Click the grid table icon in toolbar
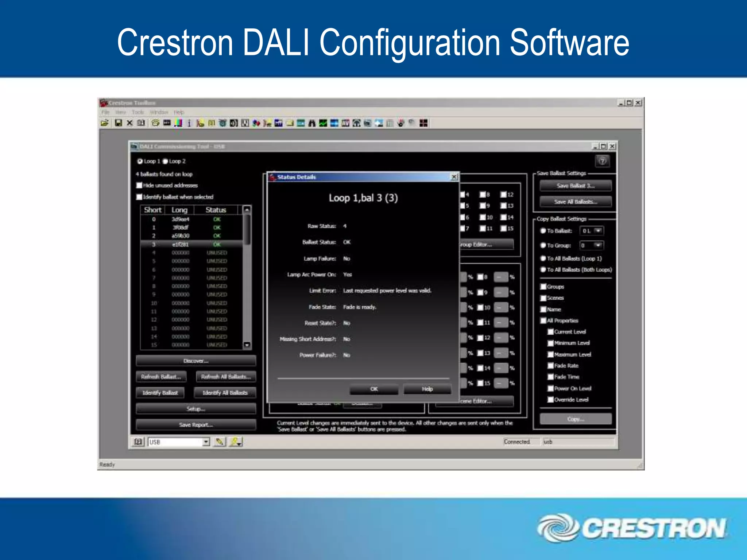This screenshot has width=747, height=560. click(x=390, y=123)
